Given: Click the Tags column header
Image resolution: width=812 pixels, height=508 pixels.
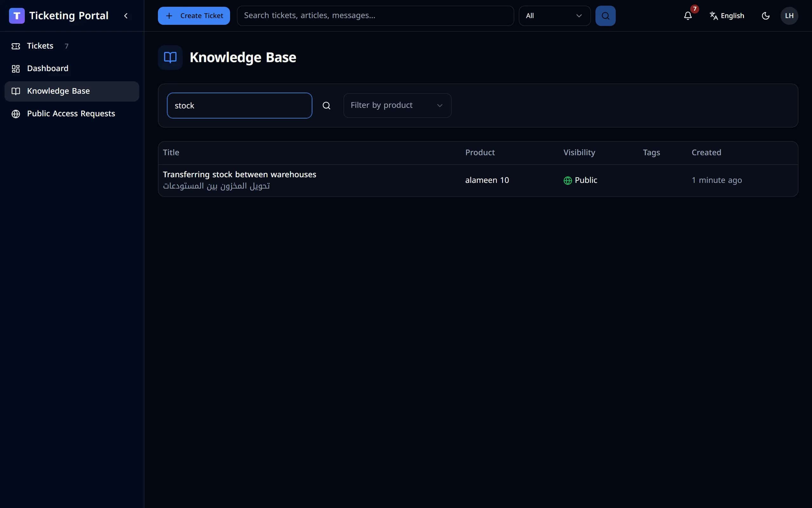Looking at the screenshot, I should coord(651,153).
